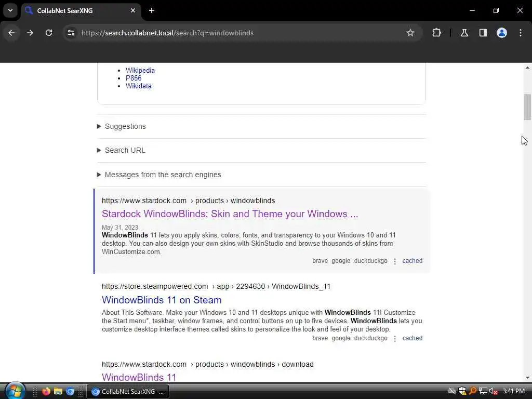
Task: Go forward to the next page
Action: pos(30,33)
